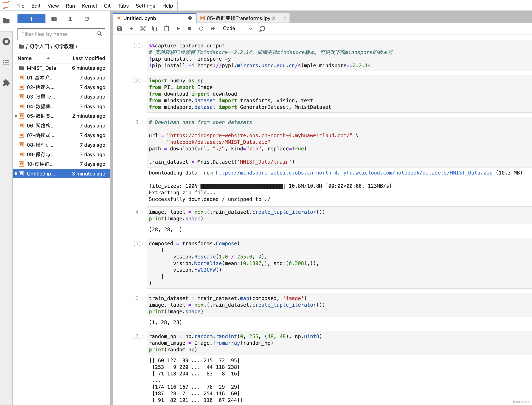Click the Copy cell icon
Viewport: 532px width, 405px height.
[x=155, y=29]
